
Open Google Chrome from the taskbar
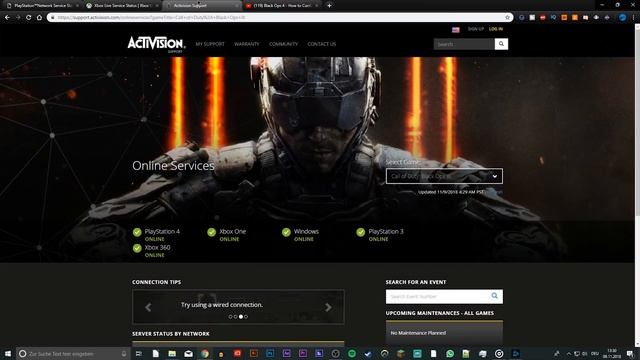204,354
